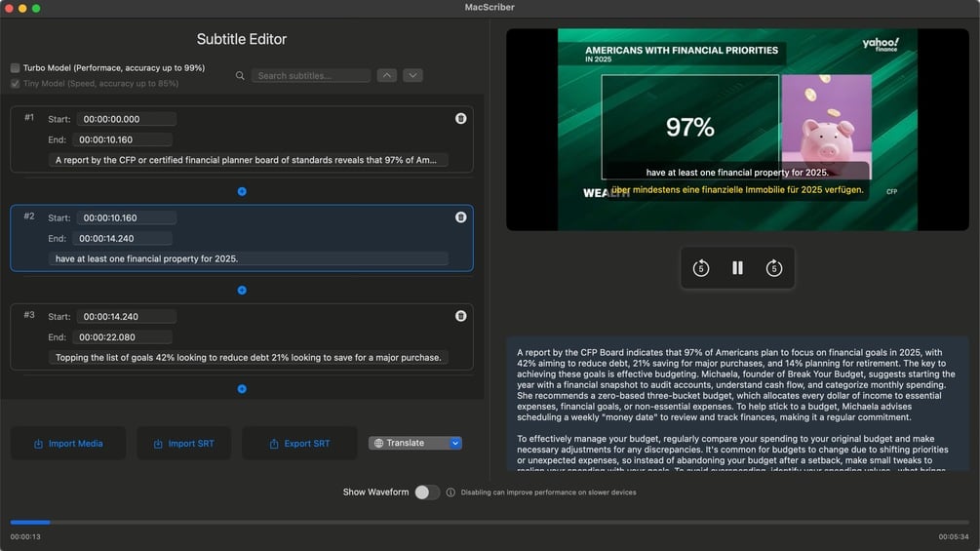Enable the Turbo Model checkbox
The image size is (980, 551).
click(x=15, y=67)
